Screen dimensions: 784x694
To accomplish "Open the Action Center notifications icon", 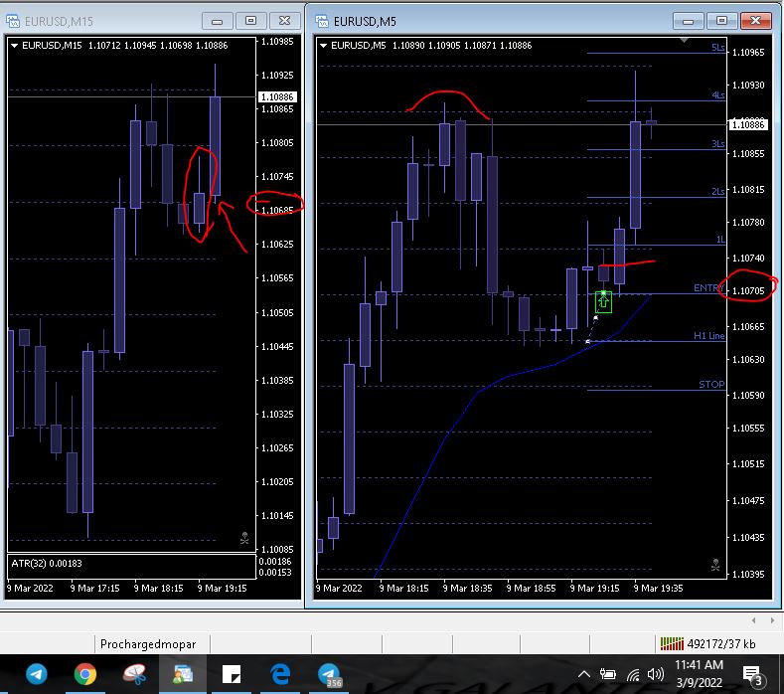I will pyautogui.click(x=752, y=676).
